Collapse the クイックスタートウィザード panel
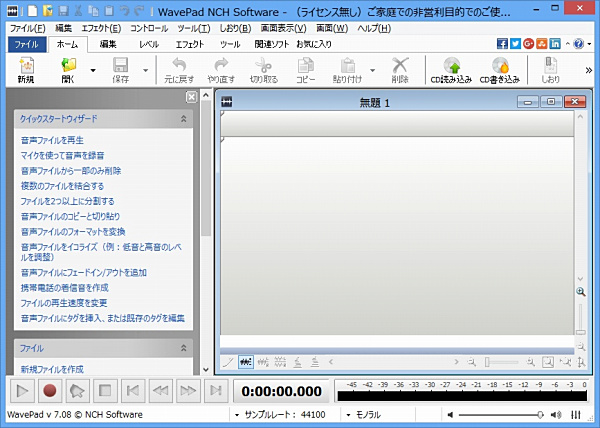Image resolution: width=600 pixels, height=428 pixels. [x=184, y=119]
